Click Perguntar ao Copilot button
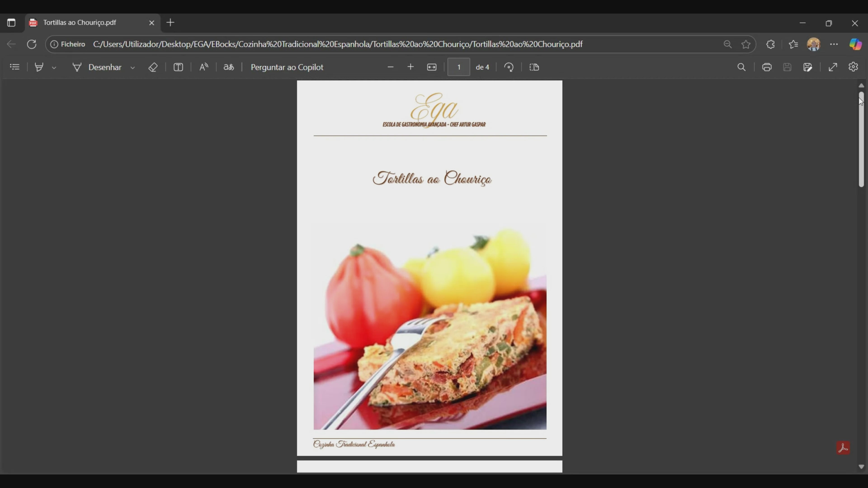Screen dimensions: 868x488 point(287,67)
